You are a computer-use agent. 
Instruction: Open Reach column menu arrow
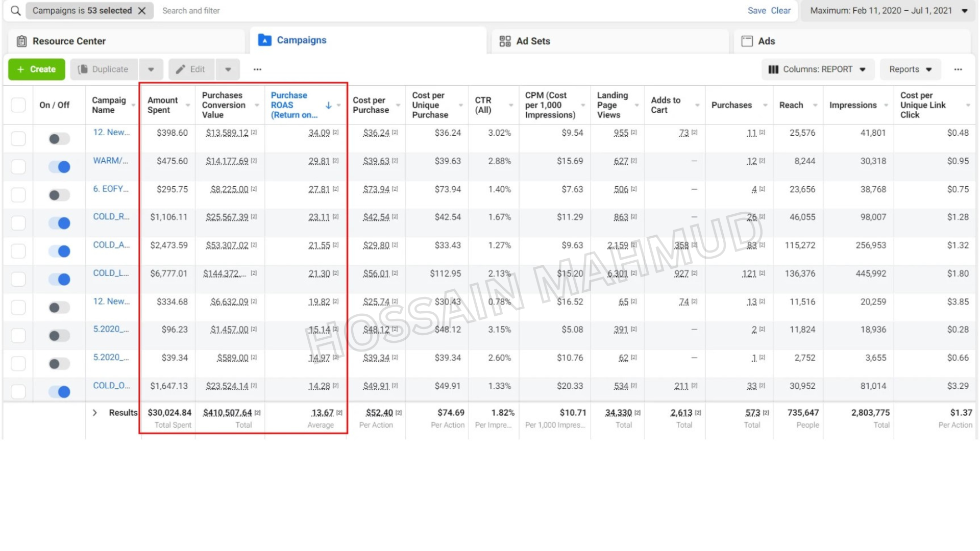coord(815,105)
